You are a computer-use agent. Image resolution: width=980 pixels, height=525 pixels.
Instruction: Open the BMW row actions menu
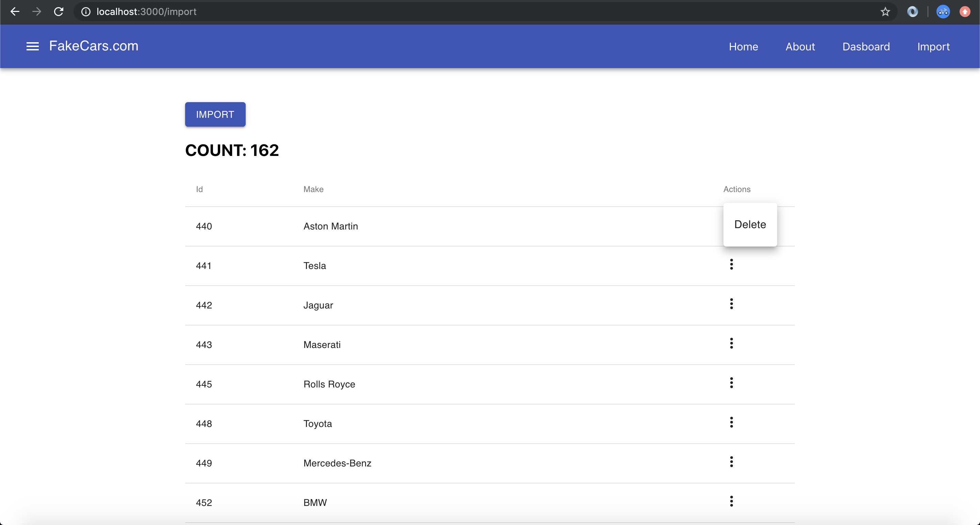(x=731, y=502)
